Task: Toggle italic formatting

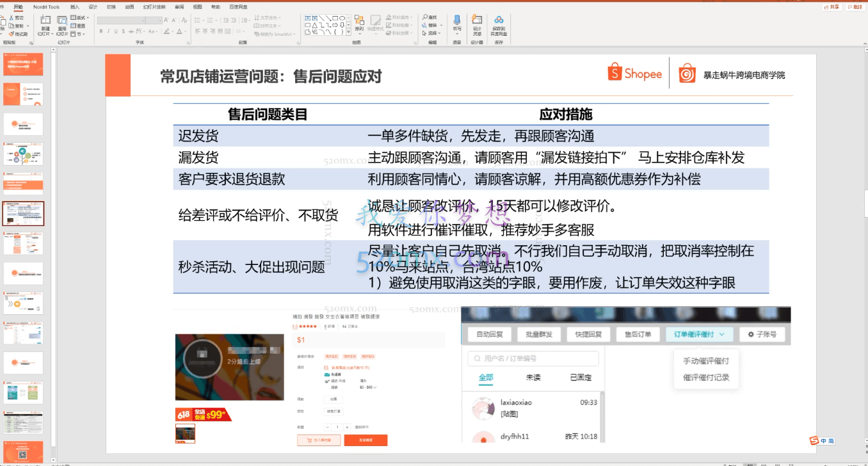Action: (x=109, y=30)
